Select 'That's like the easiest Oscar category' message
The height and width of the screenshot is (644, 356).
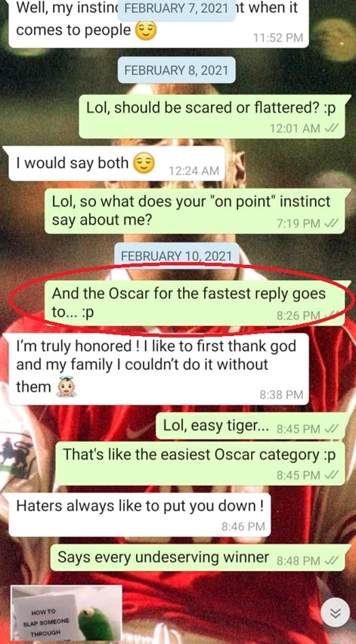(x=200, y=464)
